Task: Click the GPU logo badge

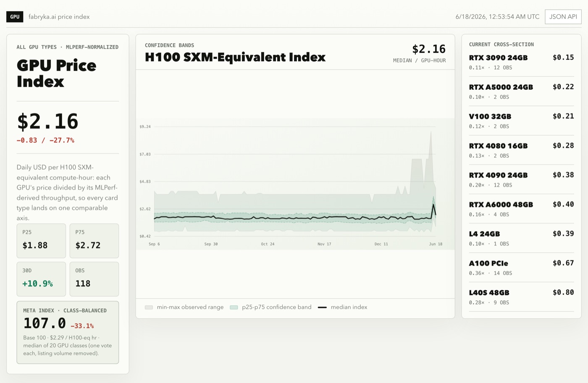Action: 15,17
